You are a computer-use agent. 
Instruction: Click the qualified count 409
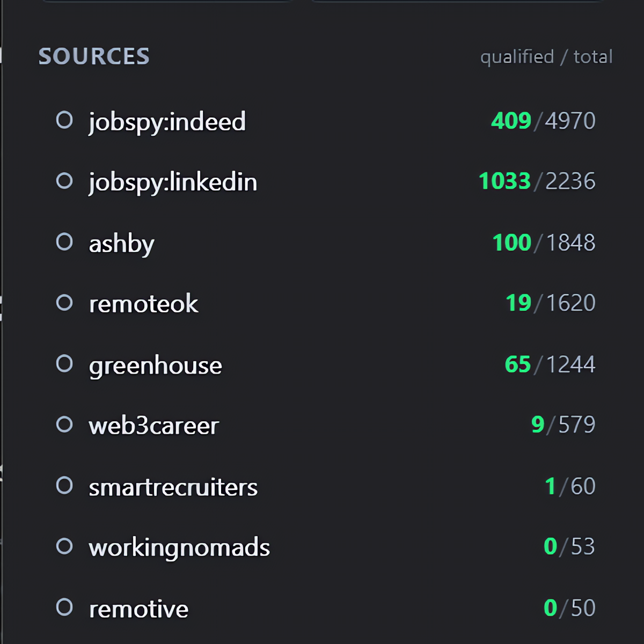pyautogui.click(x=511, y=121)
